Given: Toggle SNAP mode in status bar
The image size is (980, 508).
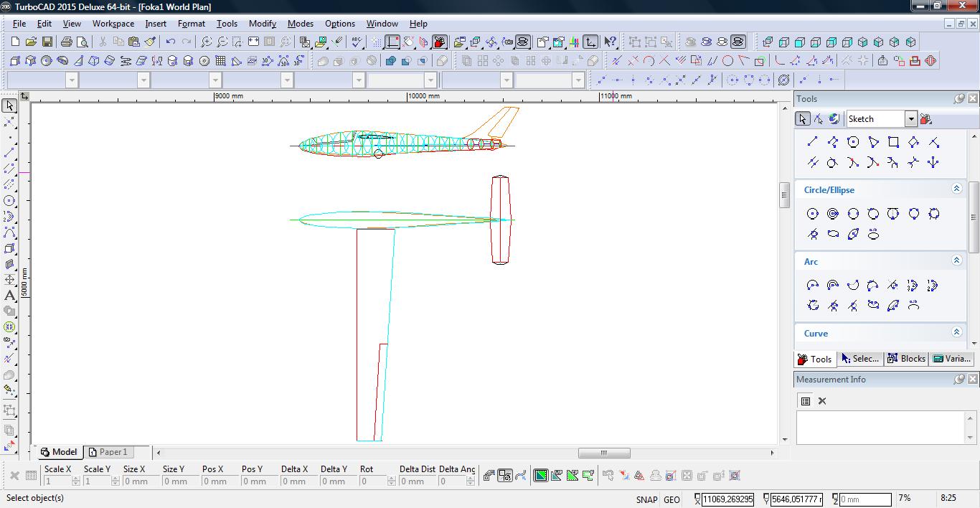Looking at the screenshot, I should [x=646, y=499].
